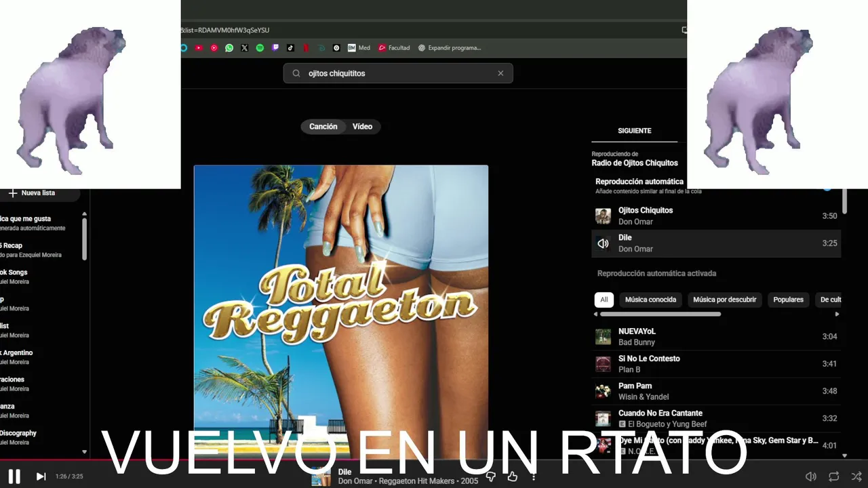
Task: Open the YouTube Music bookmark
Action: tap(214, 48)
